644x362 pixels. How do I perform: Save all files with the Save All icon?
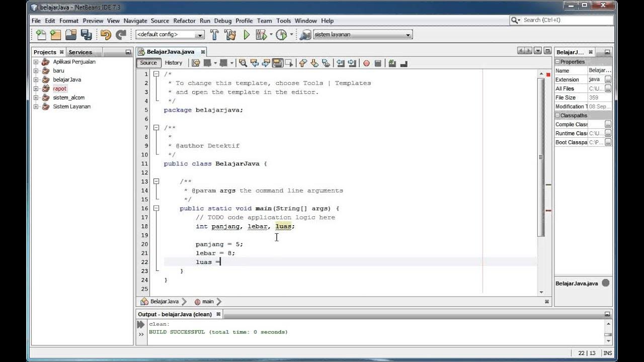(x=87, y=35)
